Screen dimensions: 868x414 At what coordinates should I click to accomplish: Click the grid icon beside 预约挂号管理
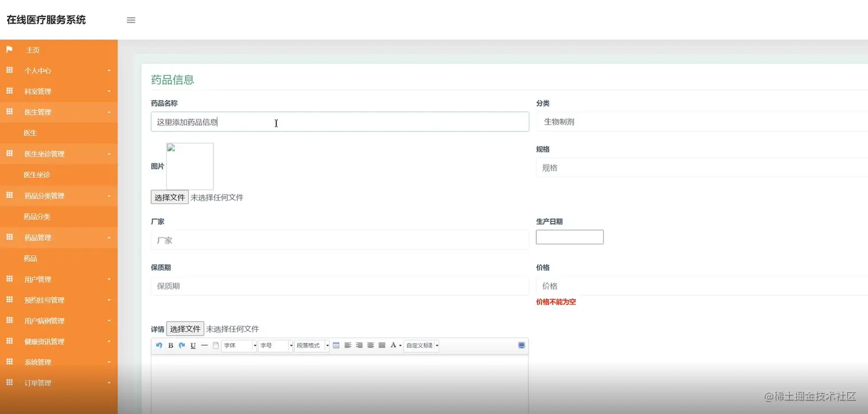(9, 299)
